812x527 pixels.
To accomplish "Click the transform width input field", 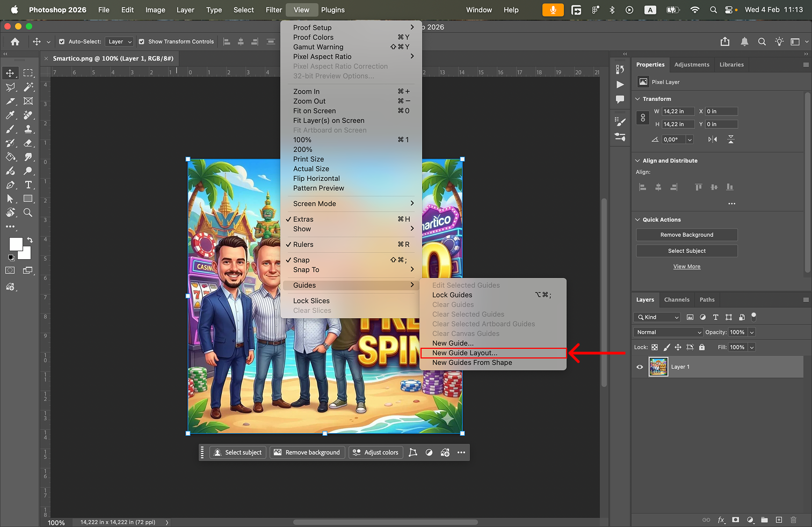I will click(677, 112).
